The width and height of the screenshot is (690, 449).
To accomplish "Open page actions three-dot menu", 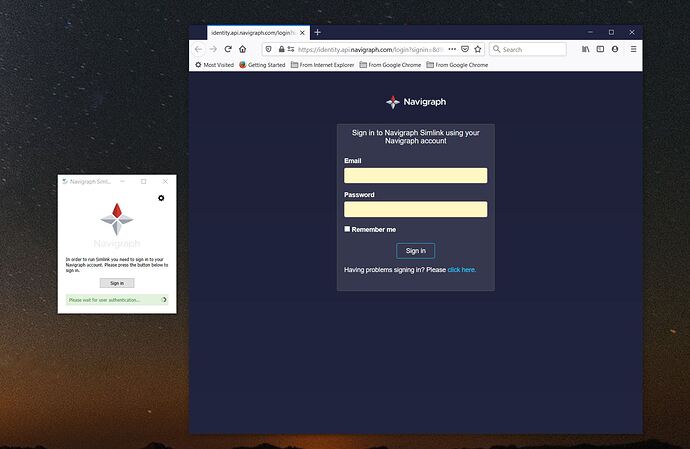I will point(452,49).
